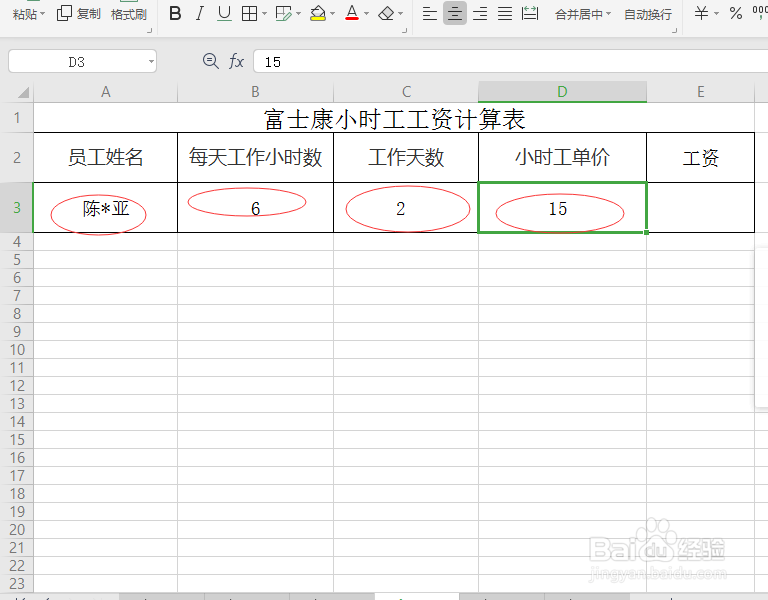Select column A header
Viewport: 768px width, 600px height.
pyautogui.click(x=105, y=92)
